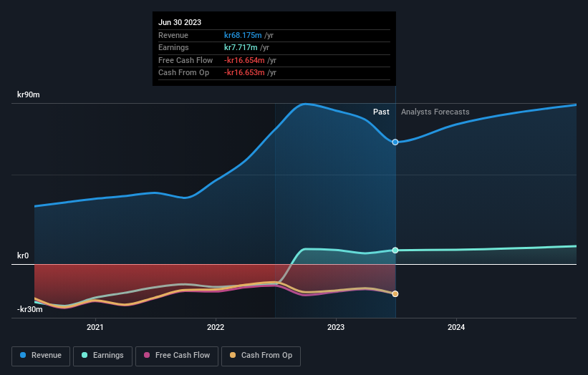Click the Analysts Forecasts label
Viewport: 588px width, 375px height.
(435, 112)
